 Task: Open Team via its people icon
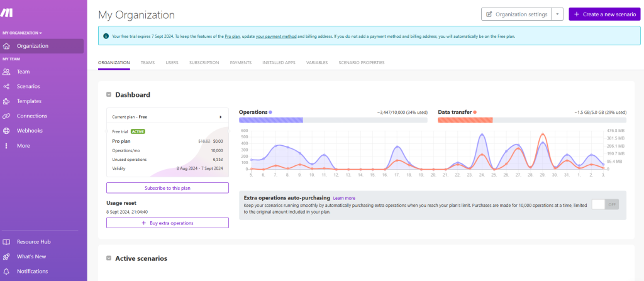pyautogui.click(x=6, y=72)
